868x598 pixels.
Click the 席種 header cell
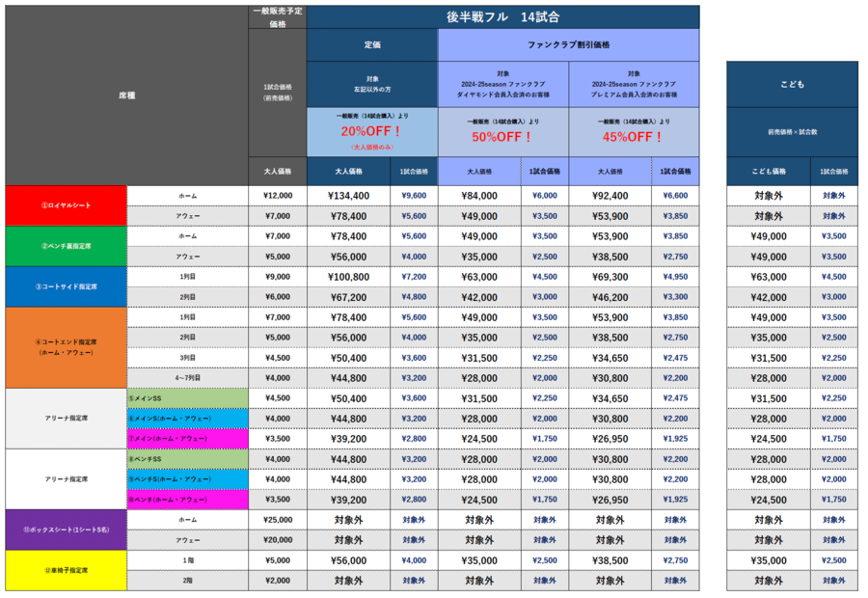[x=126, y=95]
